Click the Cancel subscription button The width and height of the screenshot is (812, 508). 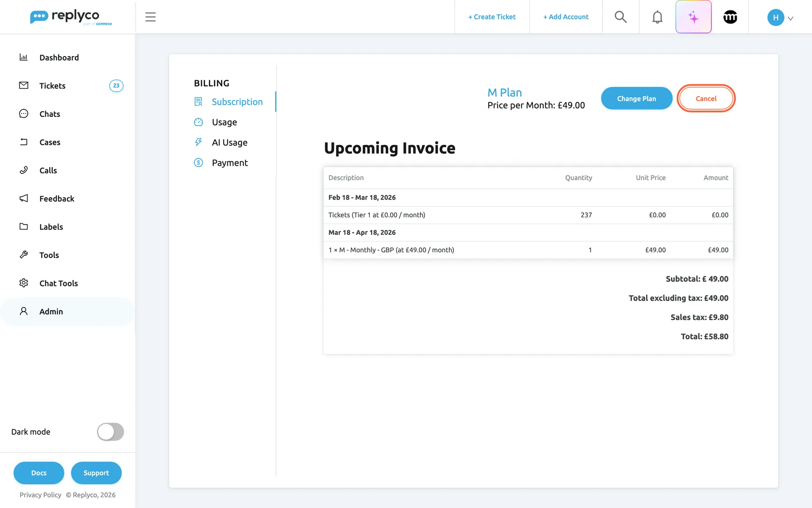706,98
